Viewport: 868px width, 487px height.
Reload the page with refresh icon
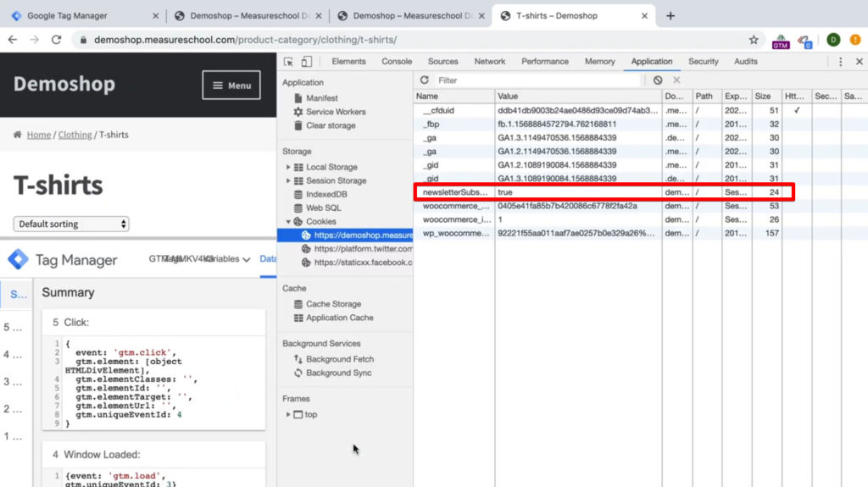[56, 40]
